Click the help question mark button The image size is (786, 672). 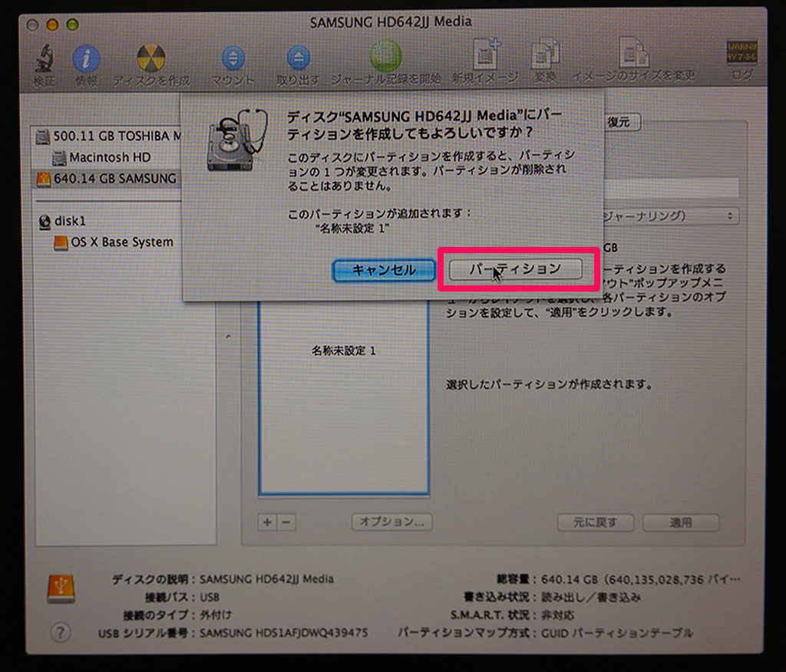point(60,633)
